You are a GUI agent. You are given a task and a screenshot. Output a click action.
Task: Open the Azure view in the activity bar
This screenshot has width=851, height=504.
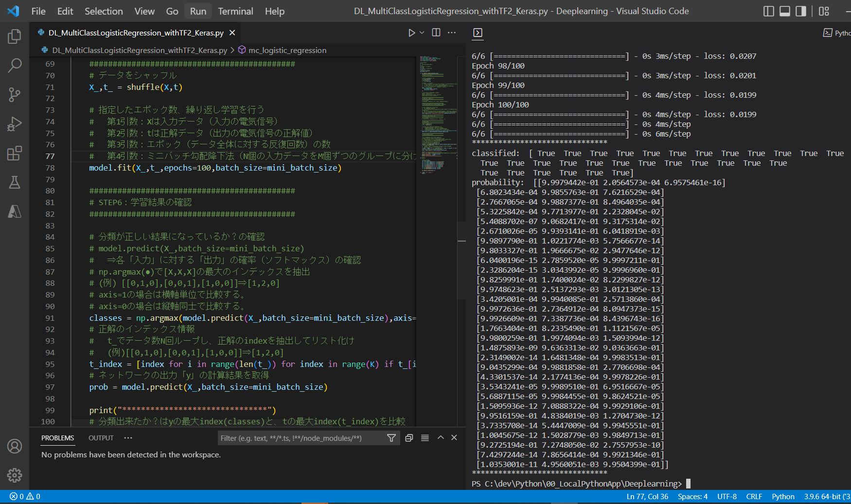15,211
